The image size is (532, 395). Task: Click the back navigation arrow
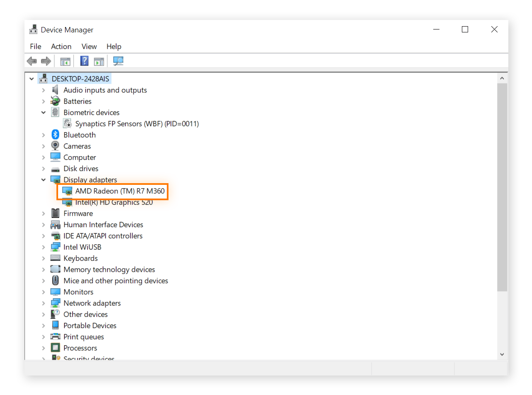tap(32, 61)
